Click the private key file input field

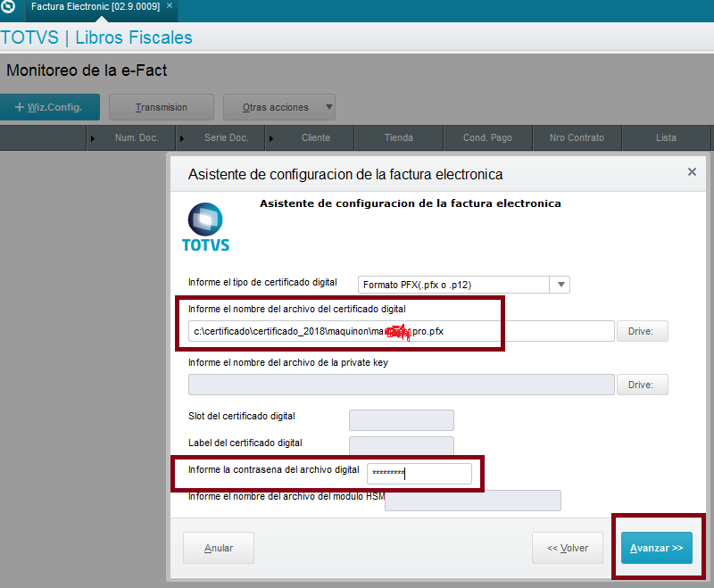[x=401, y=385]
